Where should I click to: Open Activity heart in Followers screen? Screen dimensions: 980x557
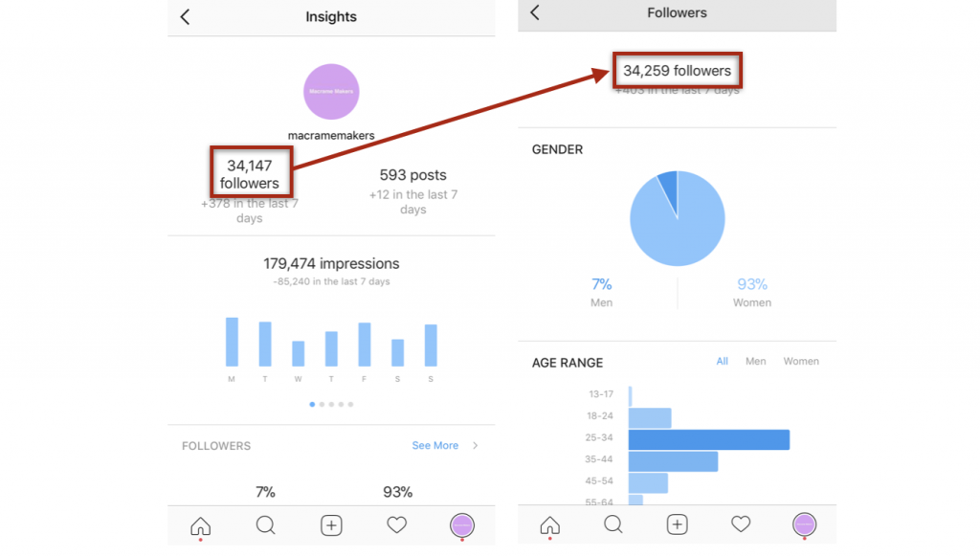[741, 524]
